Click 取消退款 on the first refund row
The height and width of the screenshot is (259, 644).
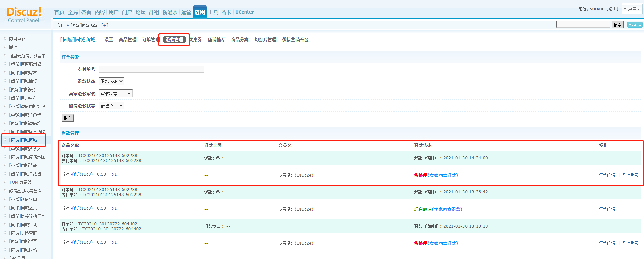[630, 175]
